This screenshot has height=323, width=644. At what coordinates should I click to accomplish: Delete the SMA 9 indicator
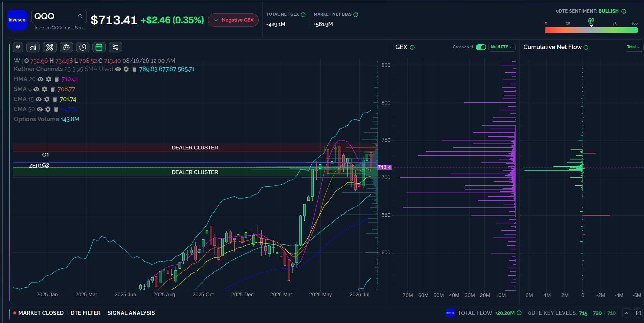coord(53,89)
